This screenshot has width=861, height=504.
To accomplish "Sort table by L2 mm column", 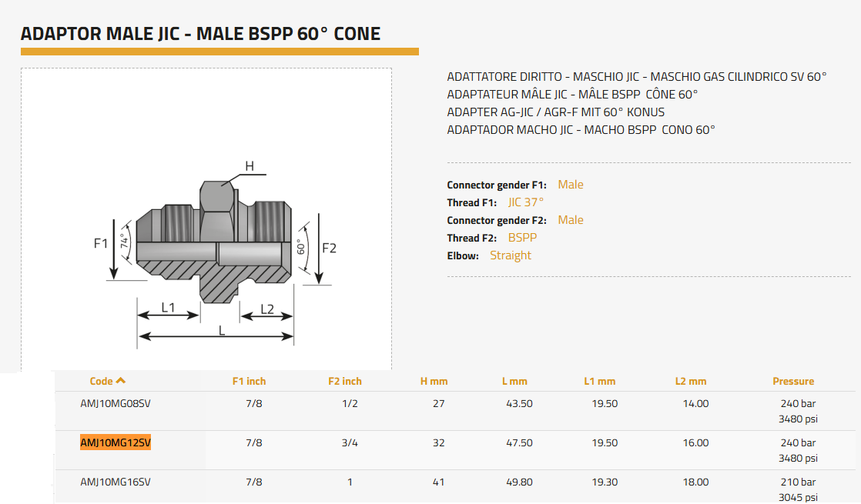I will point(690,381).
